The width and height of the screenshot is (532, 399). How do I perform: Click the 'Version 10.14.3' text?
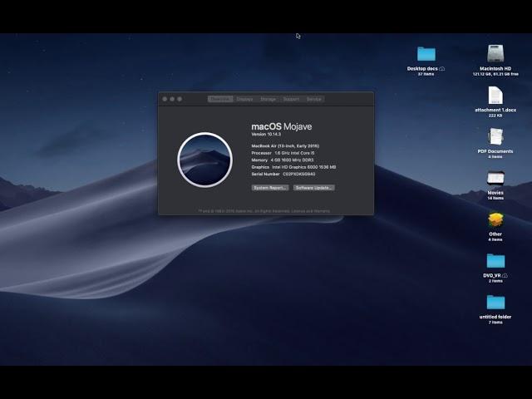(x=266, y=135)
